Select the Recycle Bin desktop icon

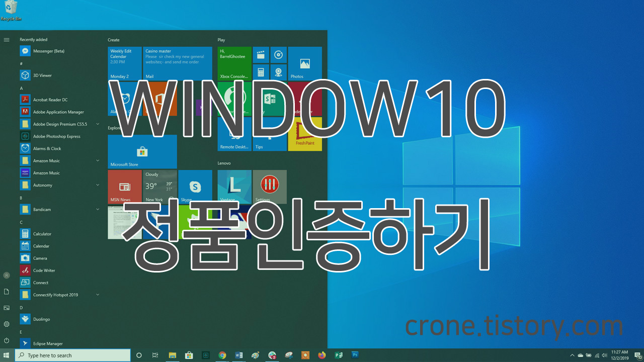coord(11,11)
